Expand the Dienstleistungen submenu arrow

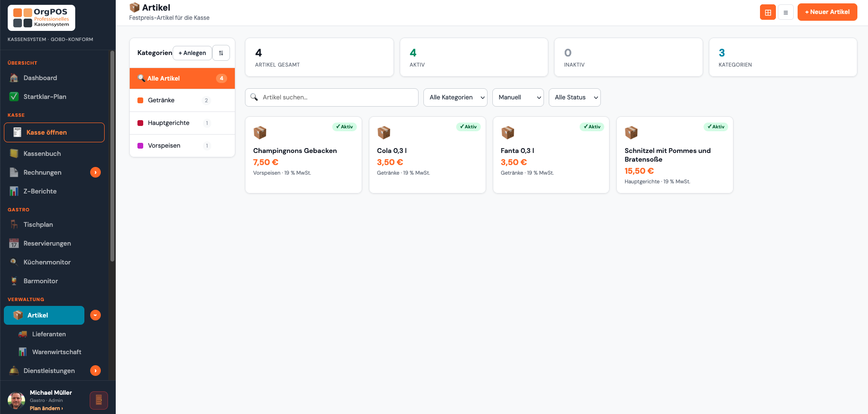[x=95, y=371]
